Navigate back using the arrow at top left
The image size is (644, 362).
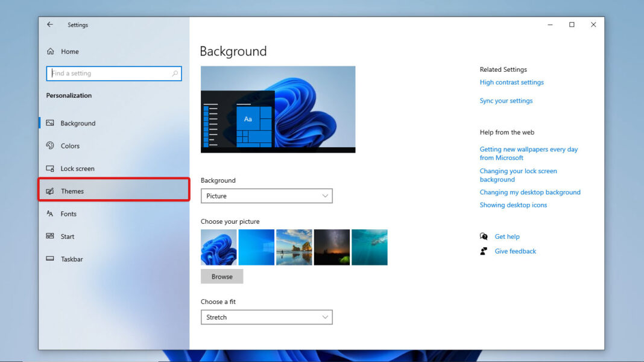point(50,24)
